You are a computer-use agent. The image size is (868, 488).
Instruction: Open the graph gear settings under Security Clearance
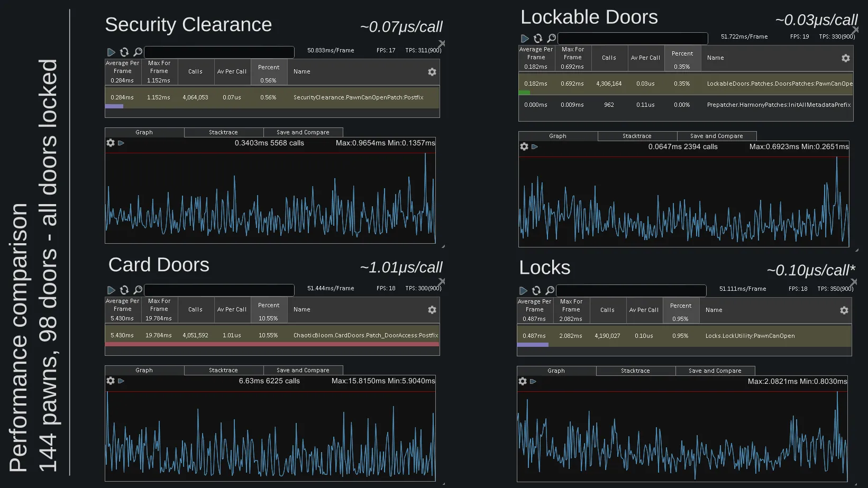[111, 143]
